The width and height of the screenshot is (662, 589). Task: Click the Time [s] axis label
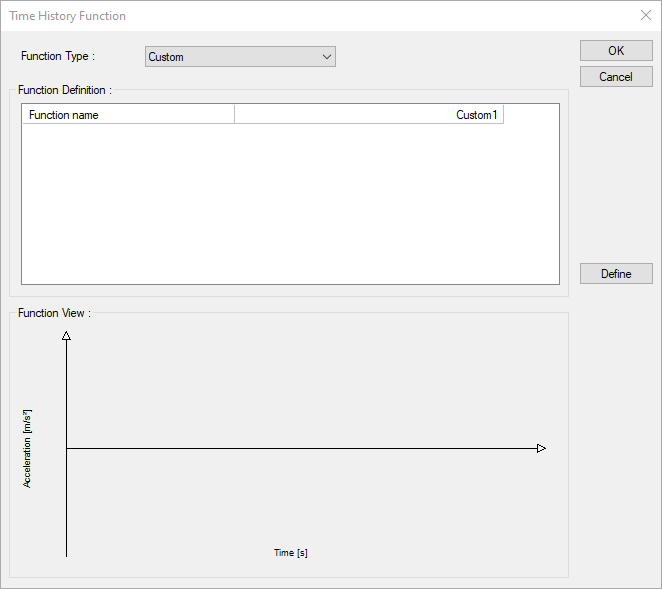[x=290, y=553]
